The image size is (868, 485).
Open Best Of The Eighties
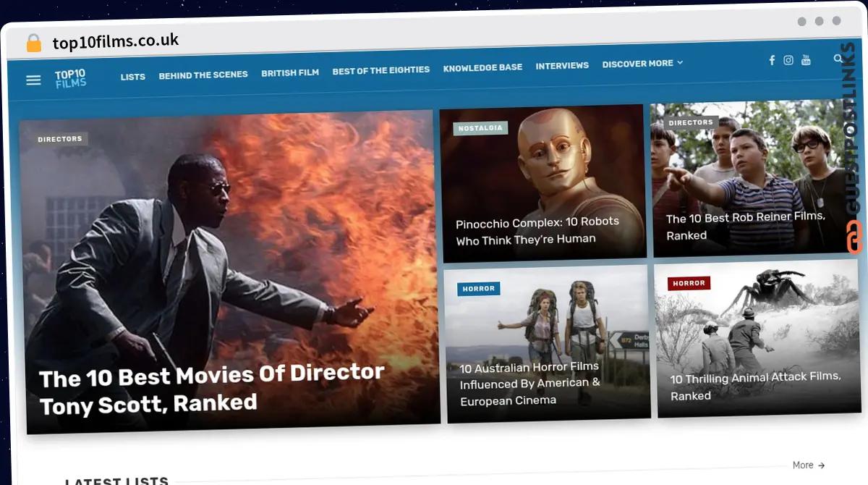[x=381, y=70]
